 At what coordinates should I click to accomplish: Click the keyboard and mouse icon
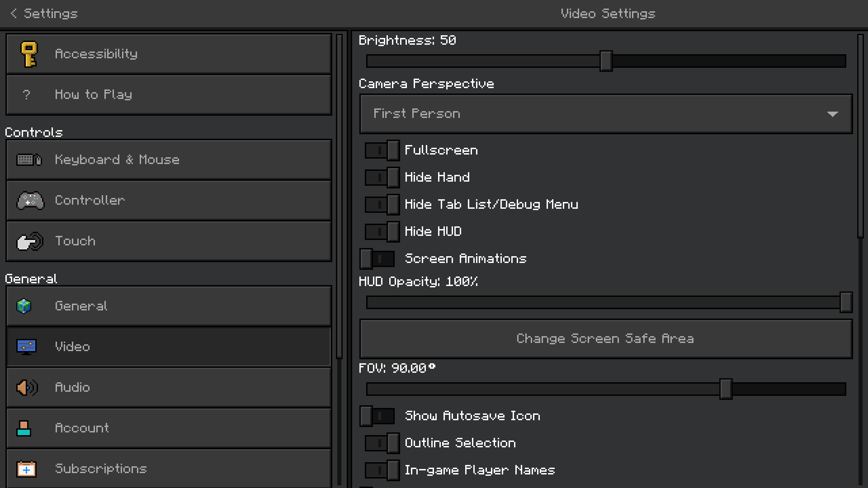click(29, 160)
